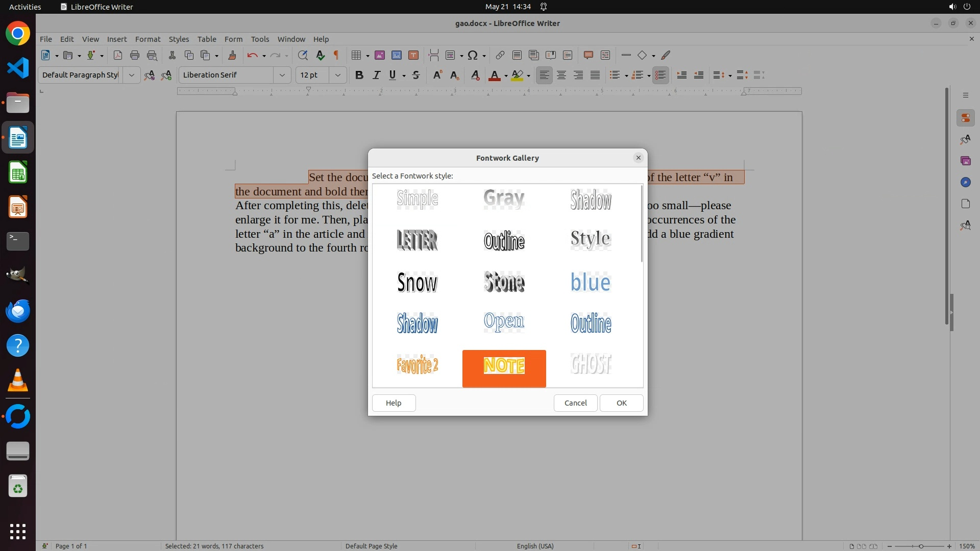The width and height of the screenshot is (980, 551).
Task: Expand the font size dropdown
Action: (337, 75)
